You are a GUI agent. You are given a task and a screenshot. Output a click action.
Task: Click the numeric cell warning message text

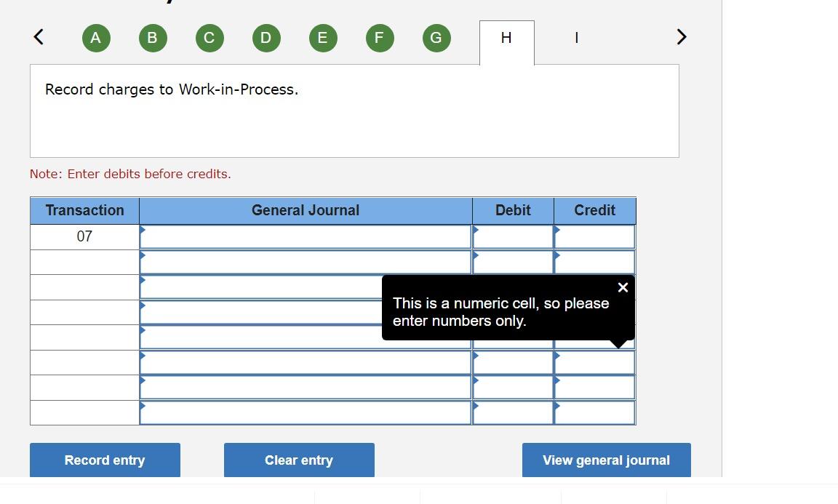click(x=500, y=312)
